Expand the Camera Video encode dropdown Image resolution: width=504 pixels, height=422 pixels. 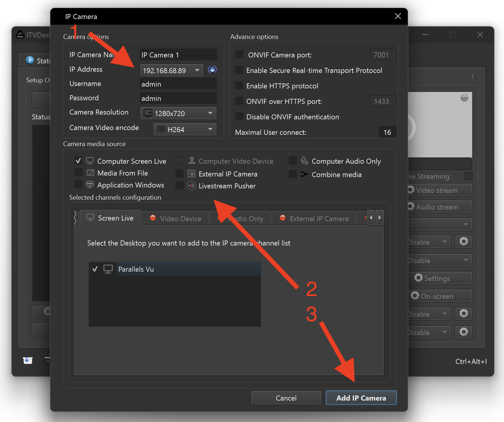[185, 129]
